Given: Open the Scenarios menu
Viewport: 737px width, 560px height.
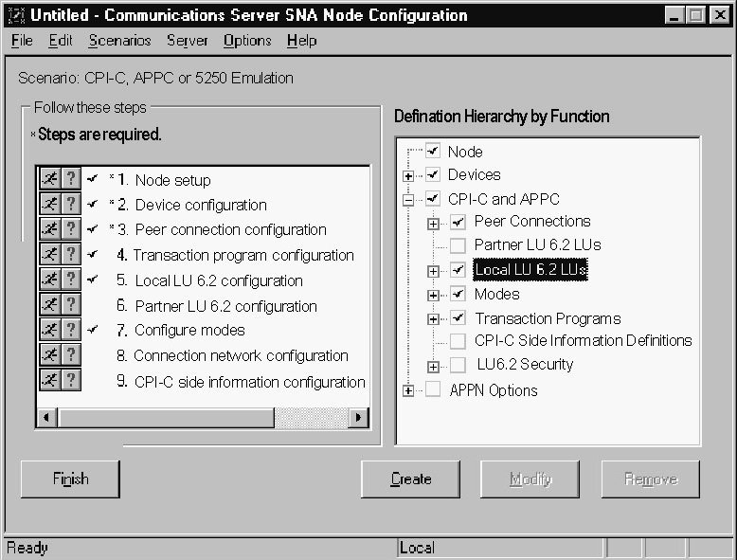Looking at the screenshot, I should coord(119,41).
